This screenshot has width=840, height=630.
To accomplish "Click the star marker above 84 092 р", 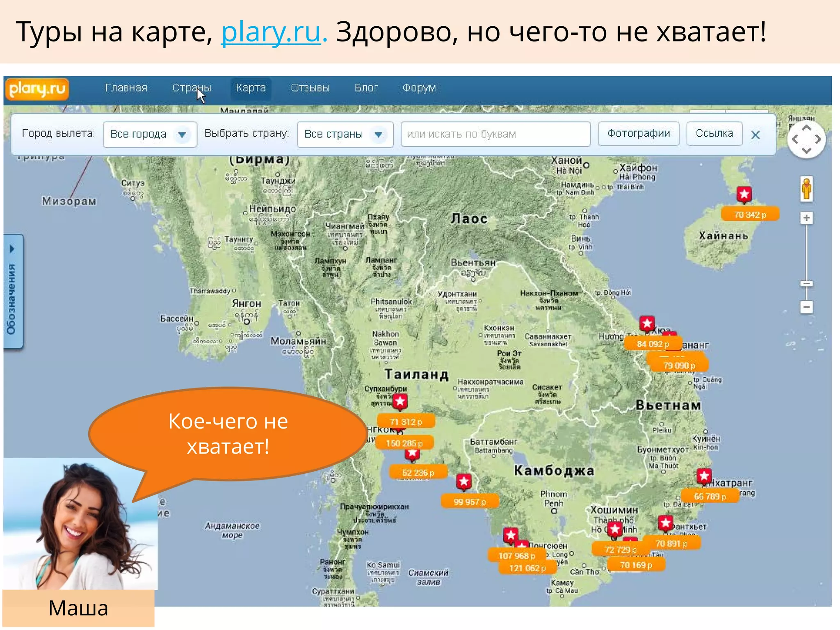I will (647, 324).
